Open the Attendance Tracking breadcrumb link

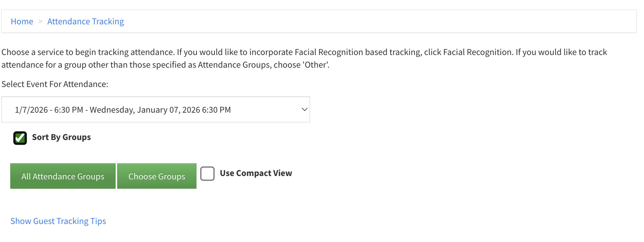point(86,21)
